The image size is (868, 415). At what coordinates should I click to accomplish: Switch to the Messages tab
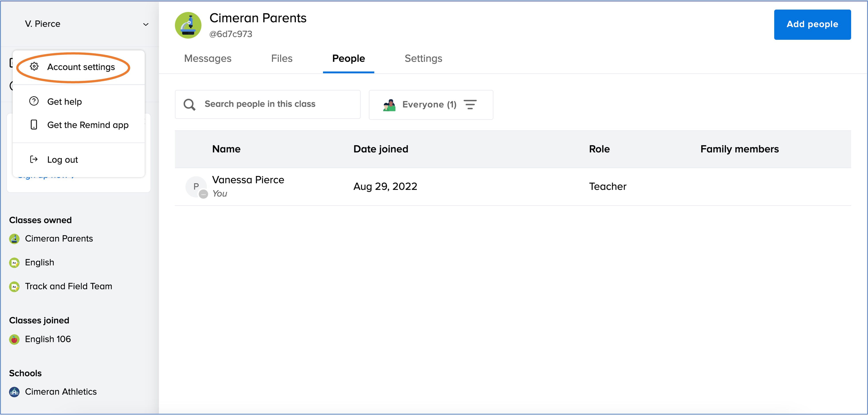pyautogui.click(x=208, y=59)
